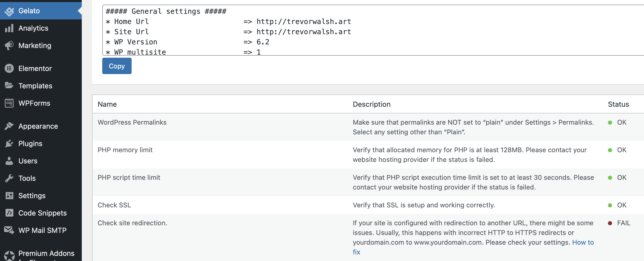Click the Plugins plug icon

[9, 143]
